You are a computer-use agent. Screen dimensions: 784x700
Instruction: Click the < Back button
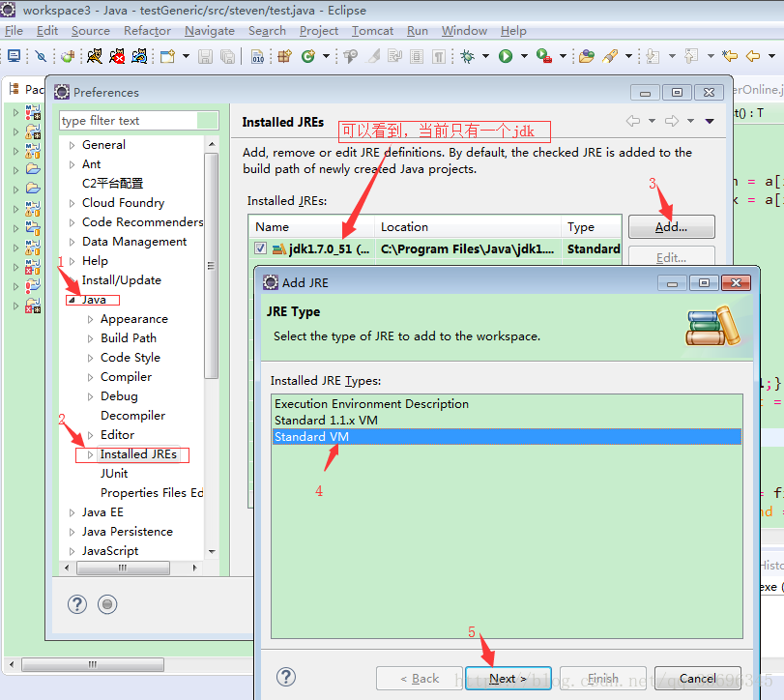point(420,679)
